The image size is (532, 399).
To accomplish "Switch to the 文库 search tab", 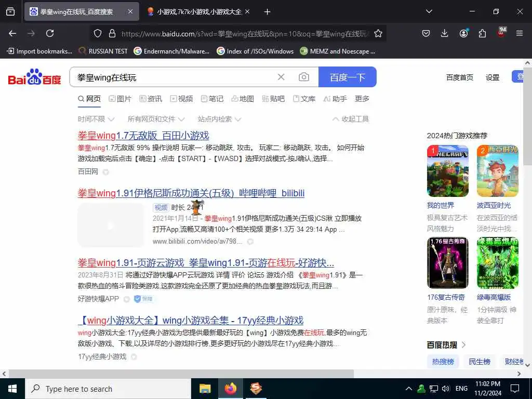I will pyautogui.click(x=304, y=99).
